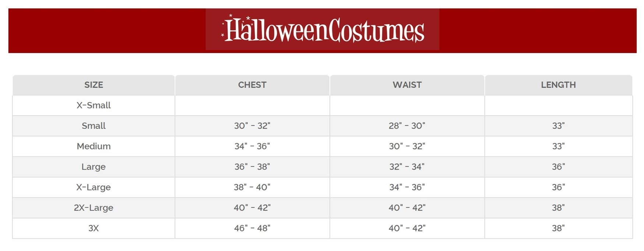Click the X-Small size row label

93,105
